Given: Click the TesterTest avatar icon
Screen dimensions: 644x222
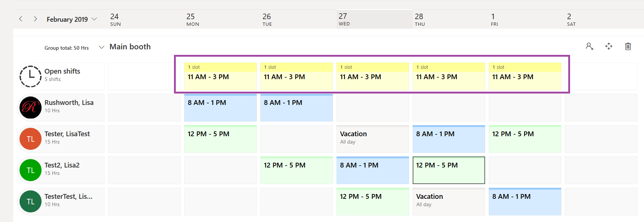Looking at the screenshot, I should pyautogui.click(x=30, y=201).
